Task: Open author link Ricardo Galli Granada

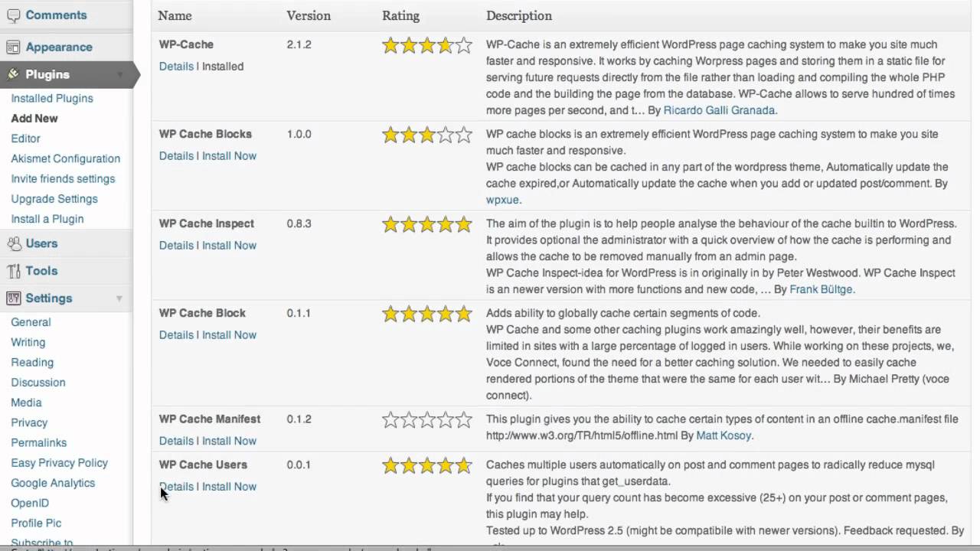Action: pyautogui.click(x=719, y=110)
